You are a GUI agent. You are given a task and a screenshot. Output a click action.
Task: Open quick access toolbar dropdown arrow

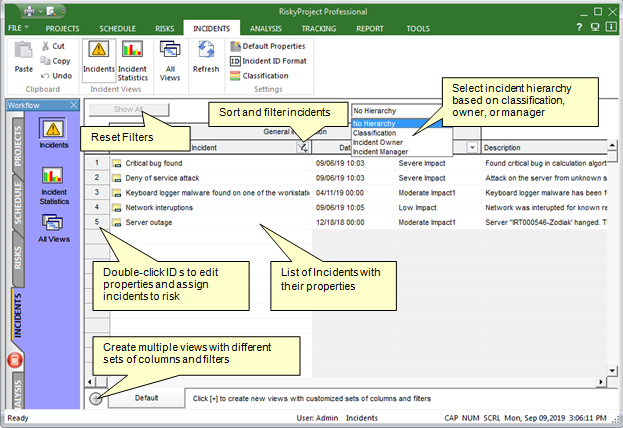click(64, 12)
